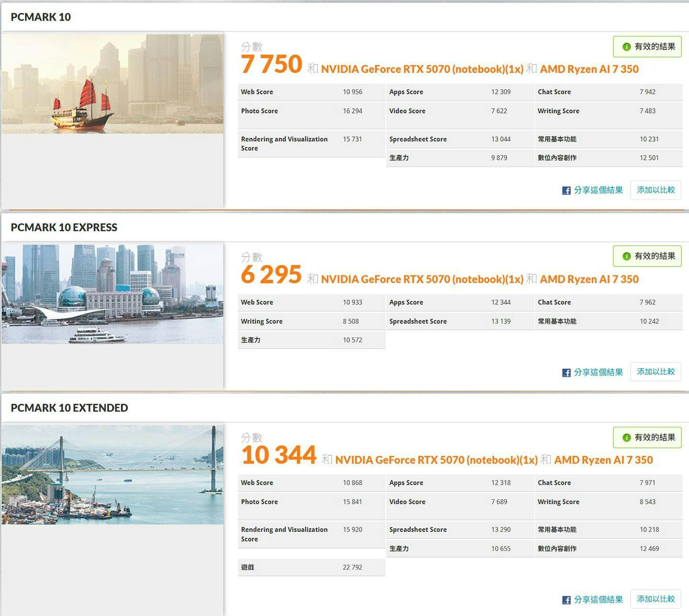689x616 pixels.
Task: Click 有效的結果 badge in PCMark 10 Express section
Action: [647, 257]
